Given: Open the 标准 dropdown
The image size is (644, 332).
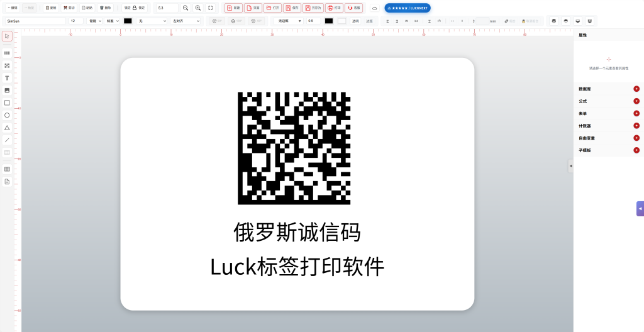Looking at the screenshot, I should point(112,21).
